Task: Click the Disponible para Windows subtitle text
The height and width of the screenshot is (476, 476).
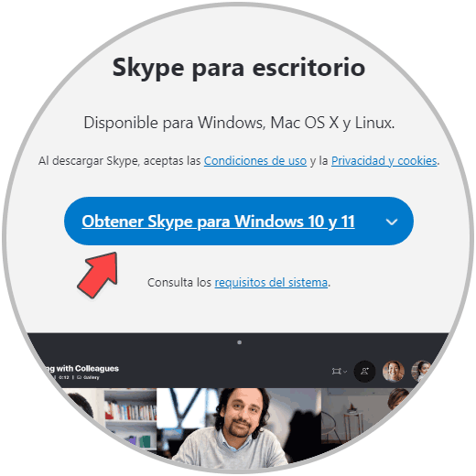Action: click(x=239, y=123)
